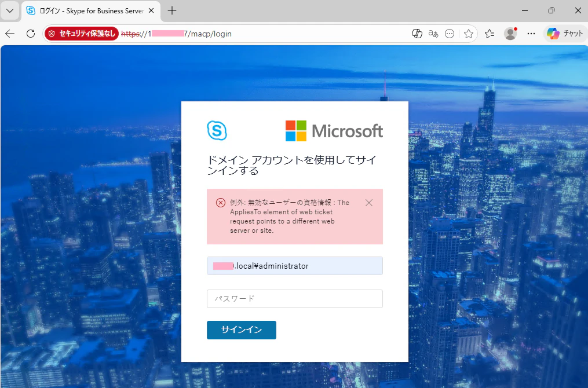Click the URL text in address bar
The height and width of the screenshot is (388, 588).
[176, 34]
